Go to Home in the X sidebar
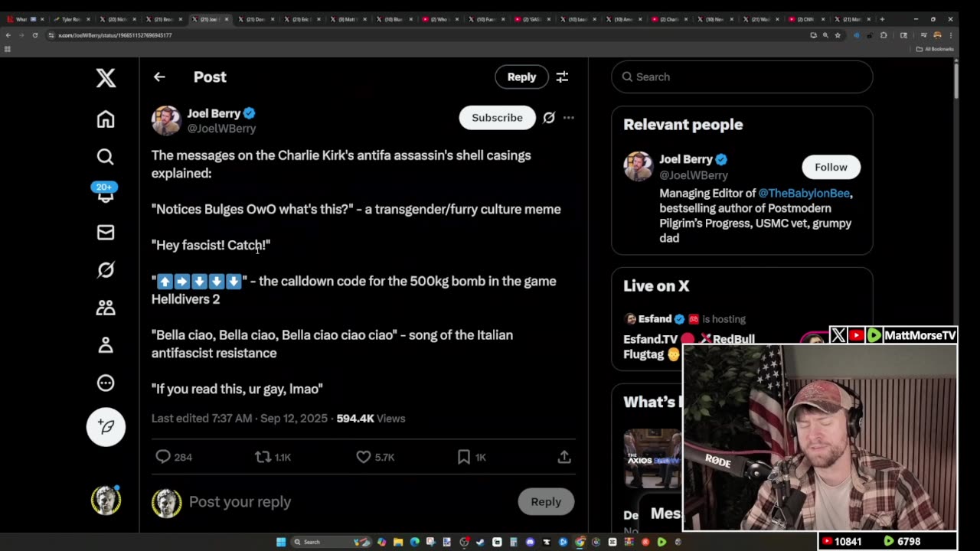980x551 pixels. tap(106, 119)
